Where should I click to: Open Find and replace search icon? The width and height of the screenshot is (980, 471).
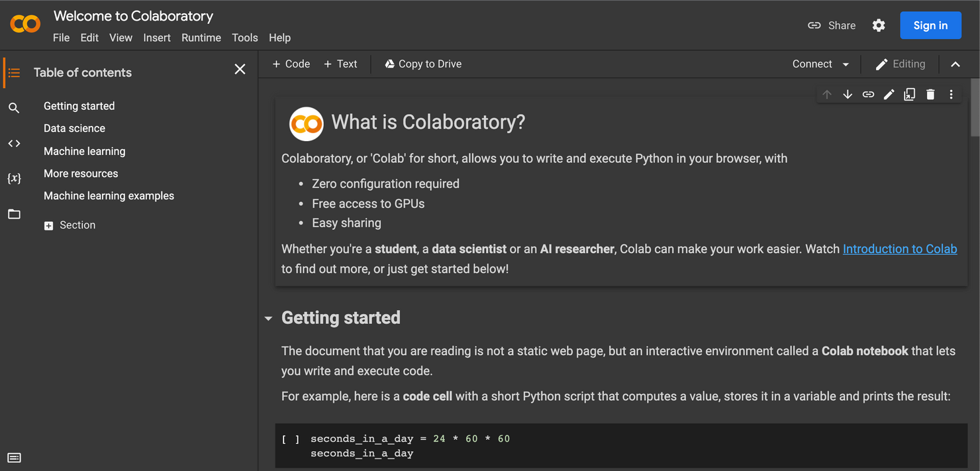coord(14,107)
